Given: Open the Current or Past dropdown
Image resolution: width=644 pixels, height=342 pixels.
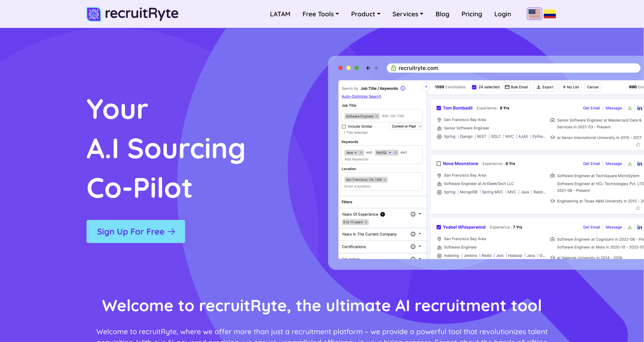Looking at the screenshot, I should pyautogui.click(x=406, y=126).
